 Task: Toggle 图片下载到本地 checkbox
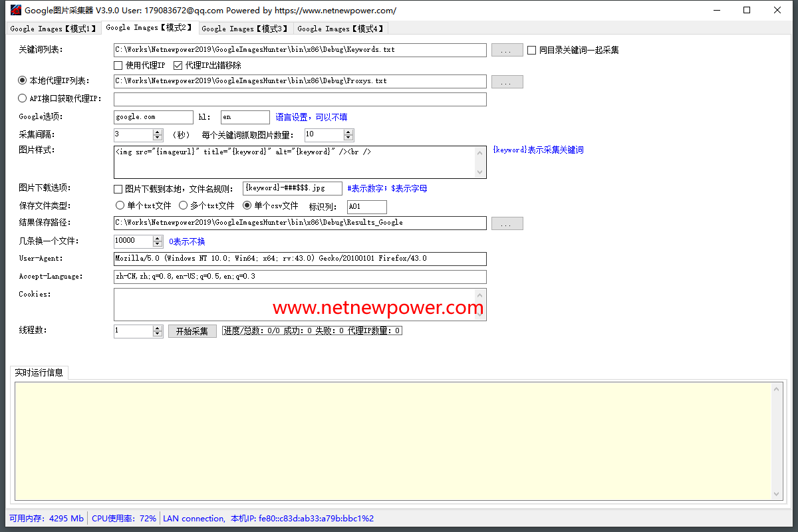118,189
